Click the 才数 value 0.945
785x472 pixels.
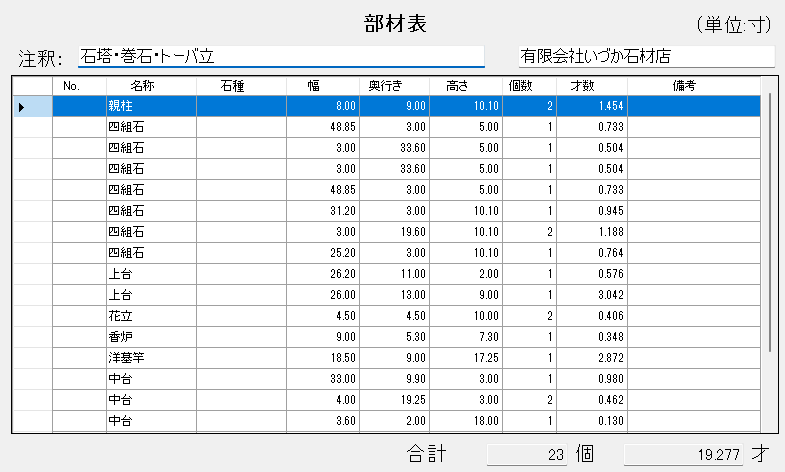click(x=592, y=211)
